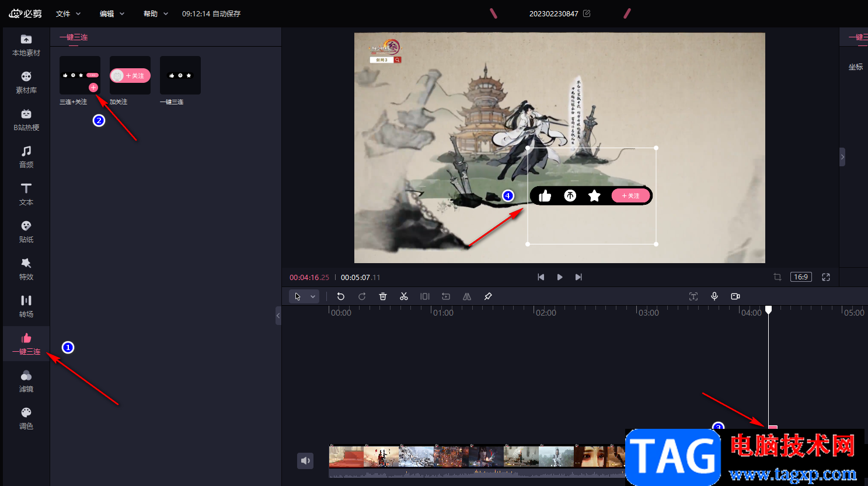This screenshot has width=868, height=486.
Task: Open the 帮助 menu
Action: (x=156, y=13)
